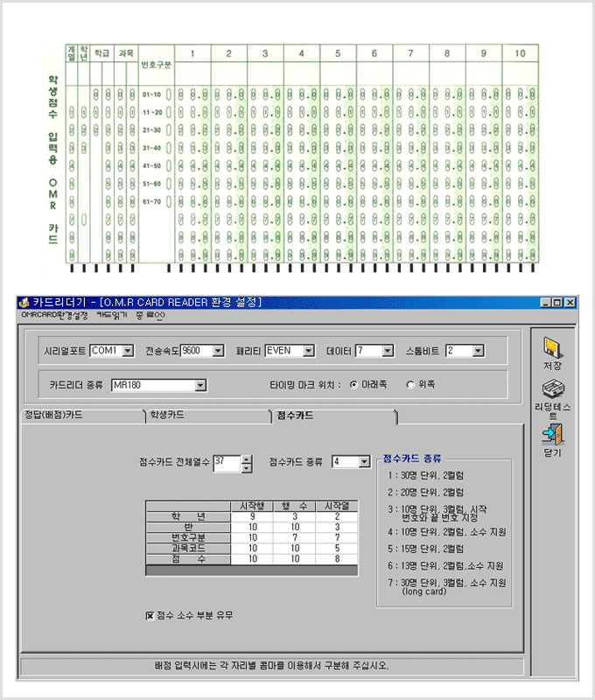Switch to the 학생카드 tab
The height and width of the screenshot is (700, 595).
tap(208, 416)
